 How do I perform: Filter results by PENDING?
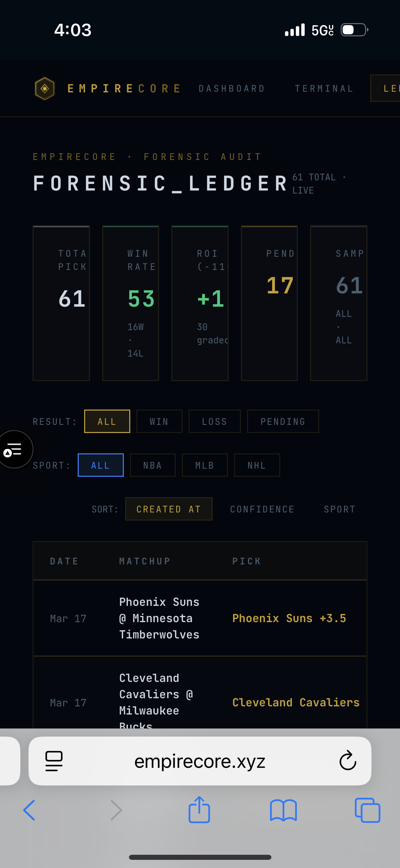coord(283,421)
